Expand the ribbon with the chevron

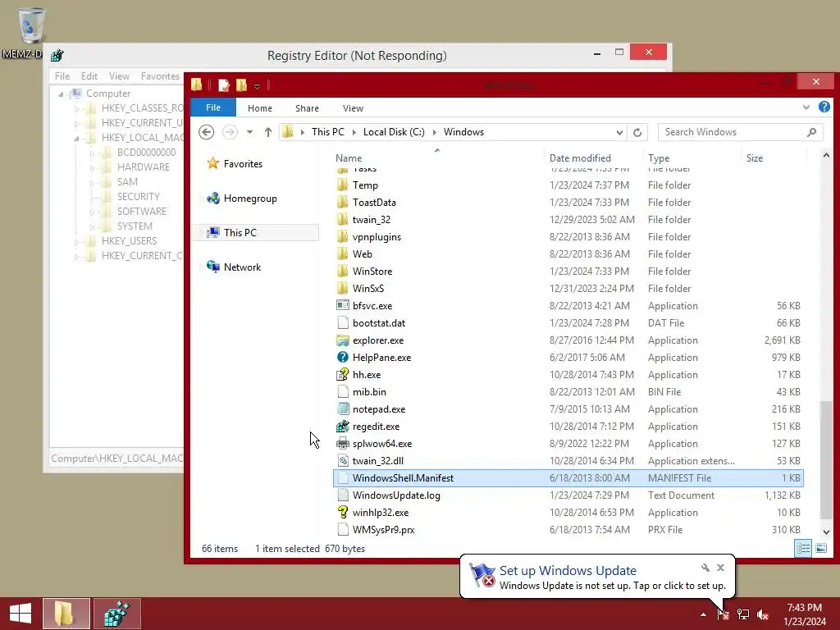tap(806, 107)
